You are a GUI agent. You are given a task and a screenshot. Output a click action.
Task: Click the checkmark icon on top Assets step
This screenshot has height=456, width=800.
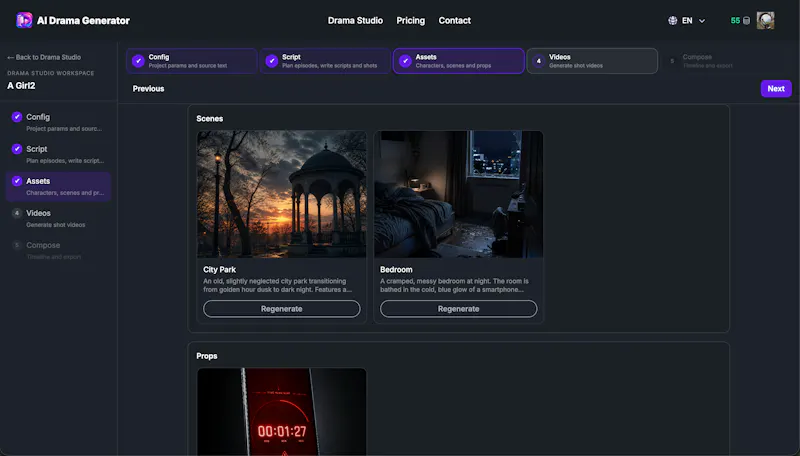click(405, 61)
